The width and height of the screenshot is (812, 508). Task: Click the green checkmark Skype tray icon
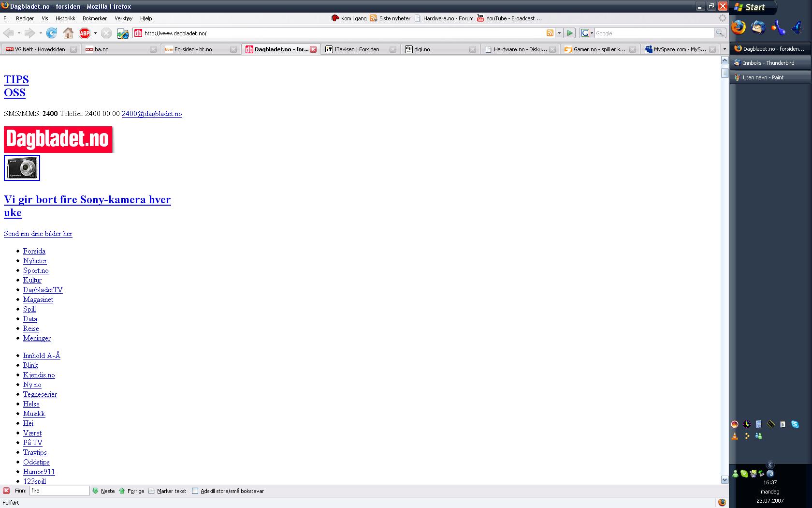[744, 474]
